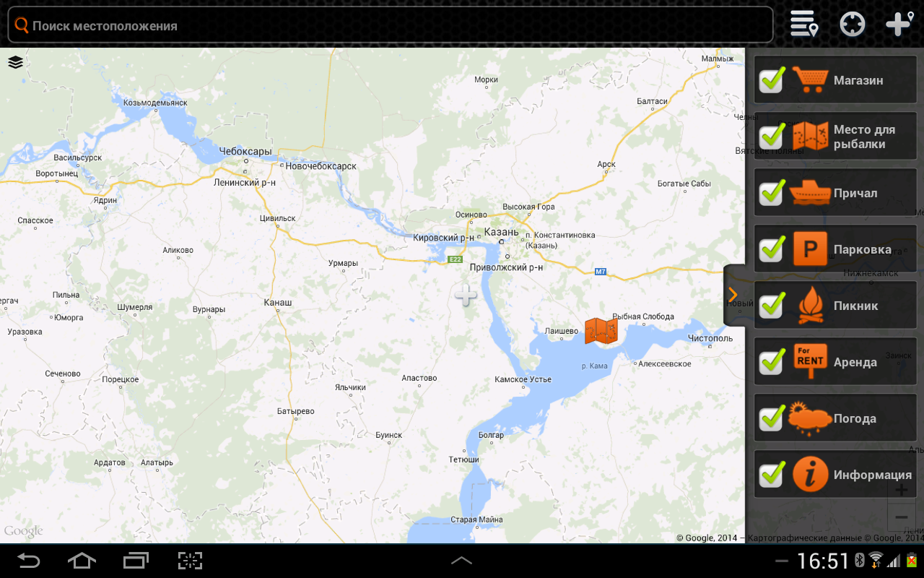Image resolution: width=924 pixels, height=578 pixels.
Task: Uncheck the Место для рыбалки checkbox
Action: 772,135
